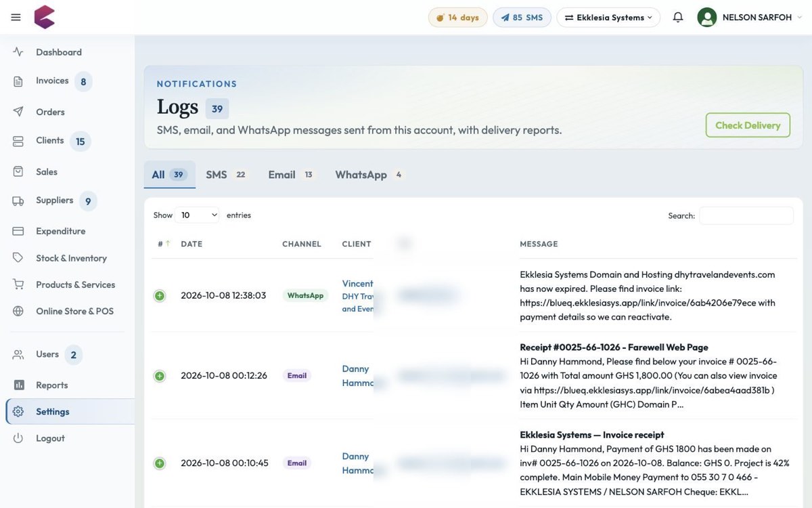Open the Show entries count dropdown
812x508 pixels.
(x=197, y=215)
